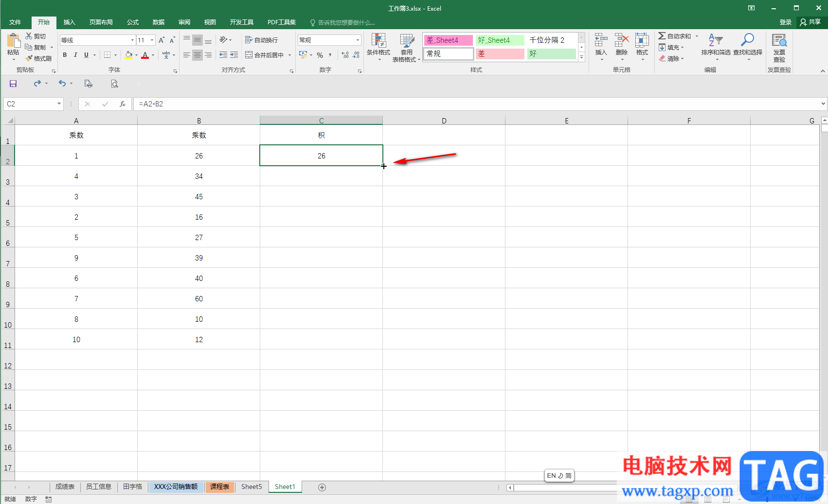
Task: Click the Insert Function fx icon
Action: 123,104
